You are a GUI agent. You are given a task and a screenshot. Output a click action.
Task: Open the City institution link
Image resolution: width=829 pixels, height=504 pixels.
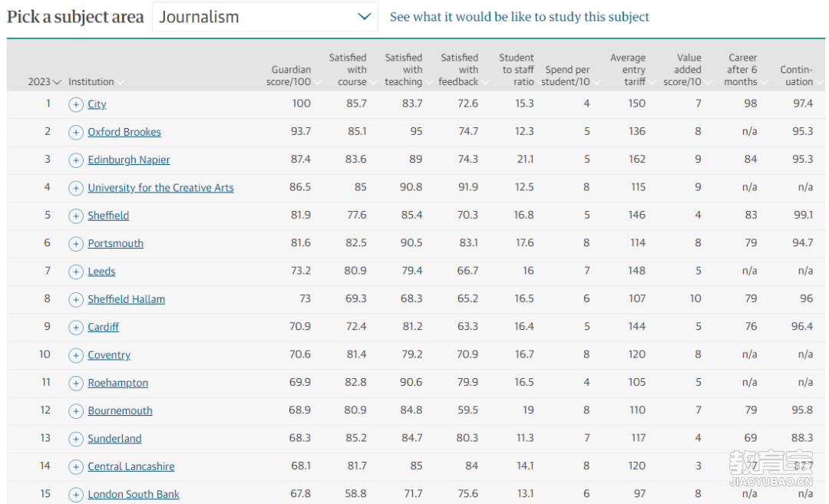[x=97, y=104]
